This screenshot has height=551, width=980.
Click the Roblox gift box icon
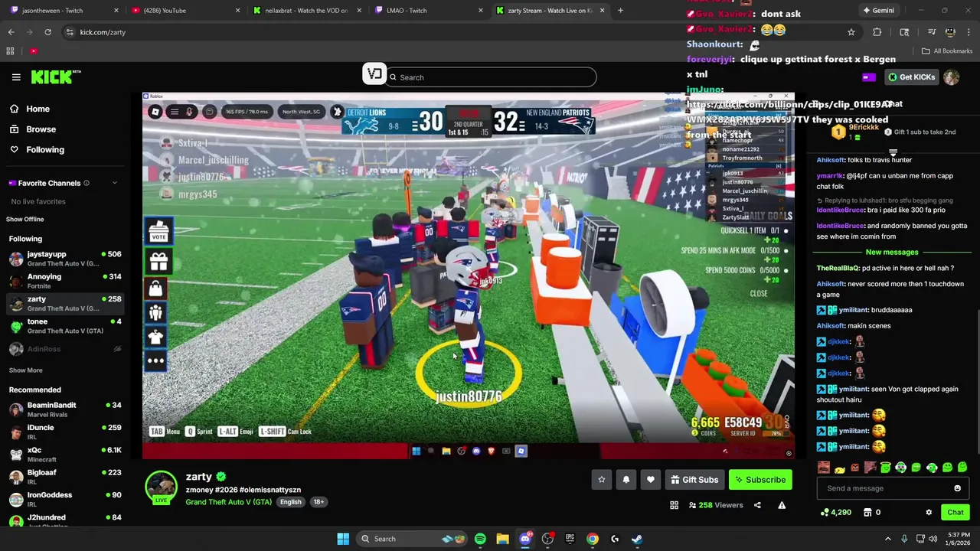point(158,262)
